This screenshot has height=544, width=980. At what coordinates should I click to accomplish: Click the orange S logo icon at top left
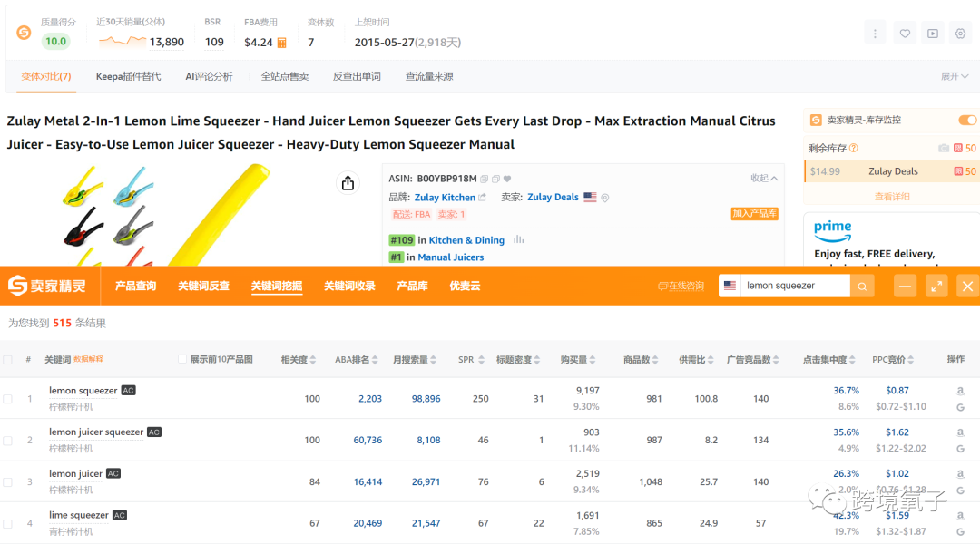(x=24, y=33)
